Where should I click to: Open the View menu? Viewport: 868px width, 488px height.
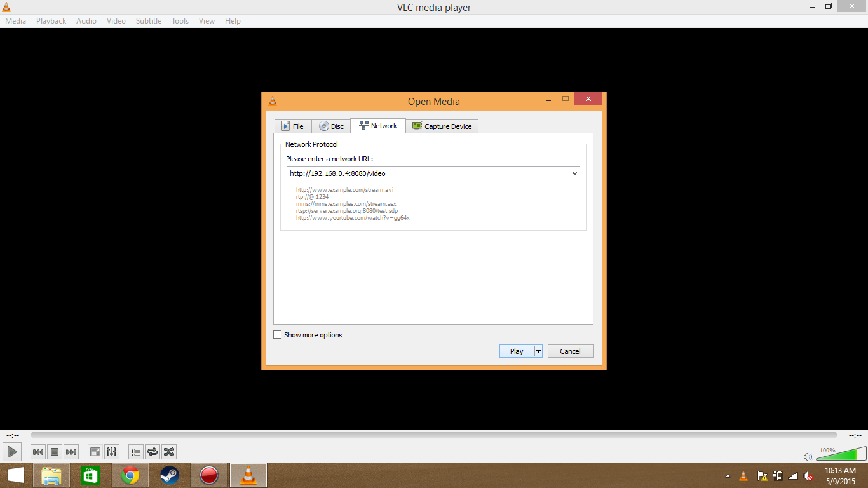click(x=207, y=21)
